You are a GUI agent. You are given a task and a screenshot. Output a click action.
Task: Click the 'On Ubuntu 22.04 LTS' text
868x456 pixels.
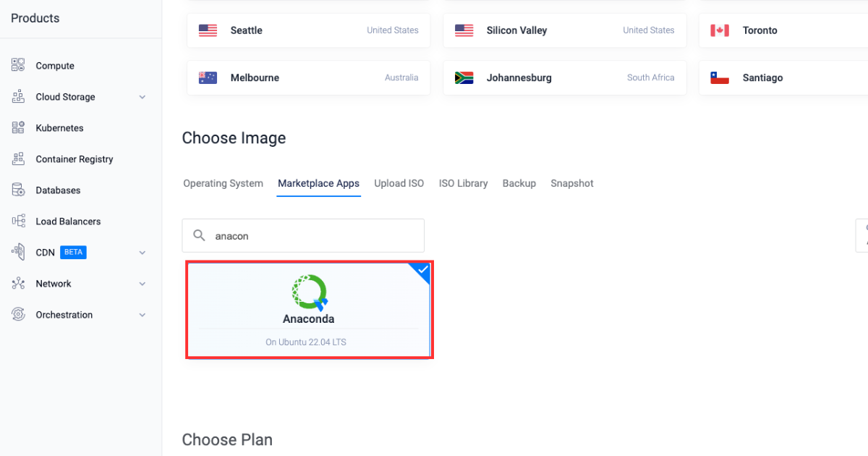click(306, 342)
